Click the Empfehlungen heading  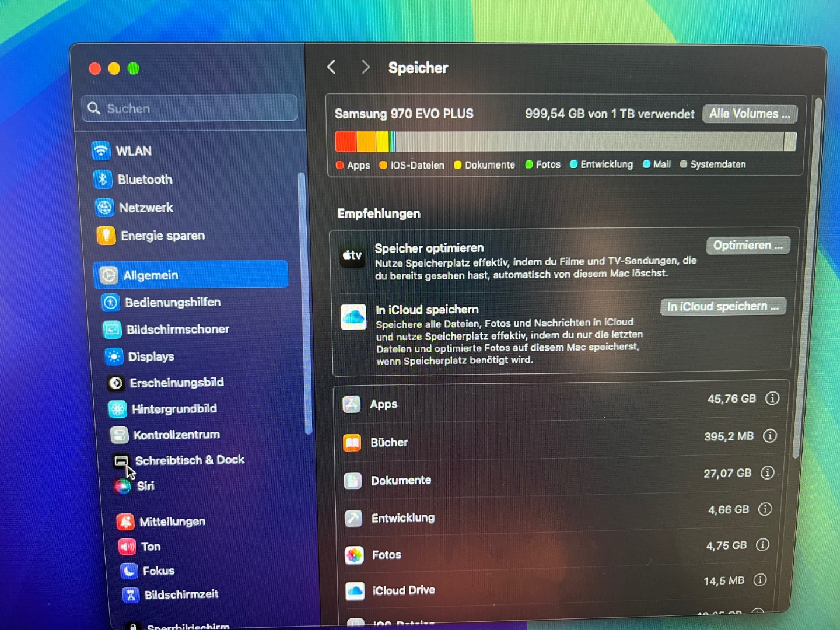tap(379, 213)
